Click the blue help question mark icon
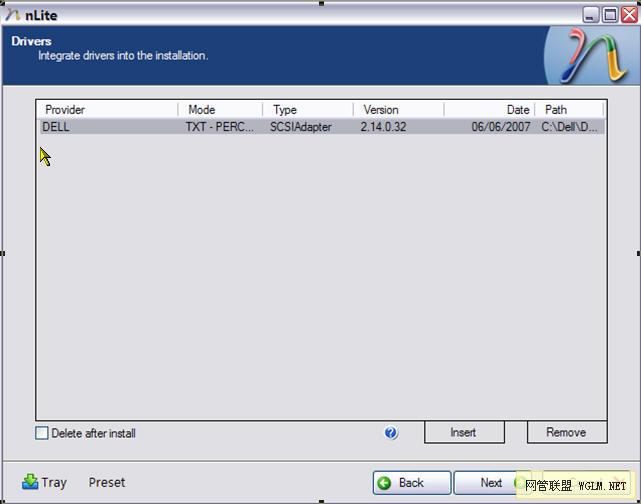Image resolution: width=641 pixels, height=504 pixels. (x=391, y=432)
